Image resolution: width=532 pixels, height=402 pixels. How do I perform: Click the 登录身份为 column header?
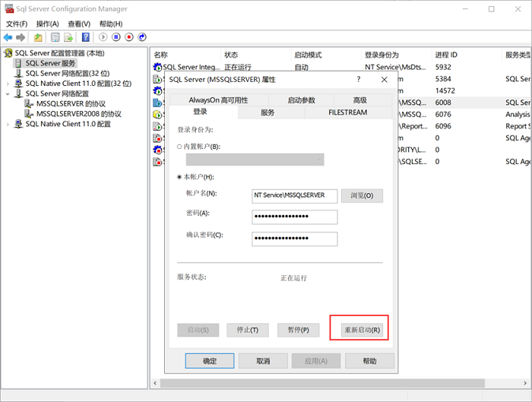[x=397, y=55]
